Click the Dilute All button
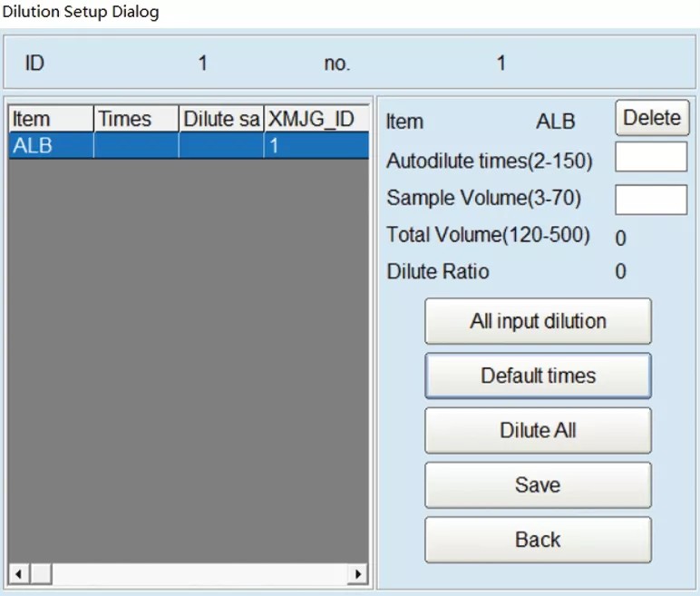Image resolution: width=700 pixels, height=596 pixels. [x=538, y=430]
